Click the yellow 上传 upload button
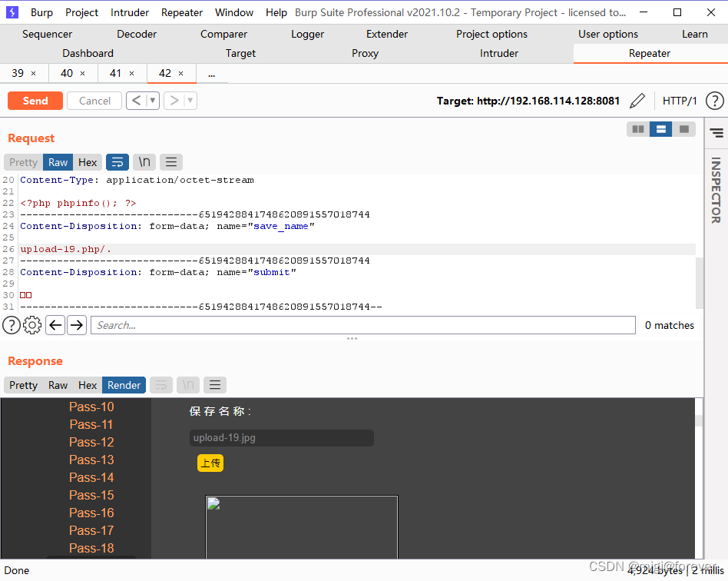Image resolution: width=728 pixels, height=581 pixels. coord(210,463)
